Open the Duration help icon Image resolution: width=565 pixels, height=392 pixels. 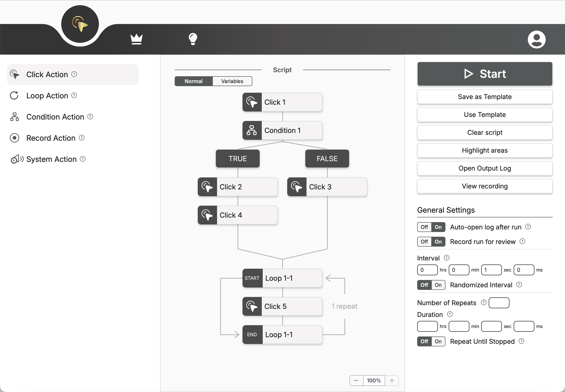450,314
